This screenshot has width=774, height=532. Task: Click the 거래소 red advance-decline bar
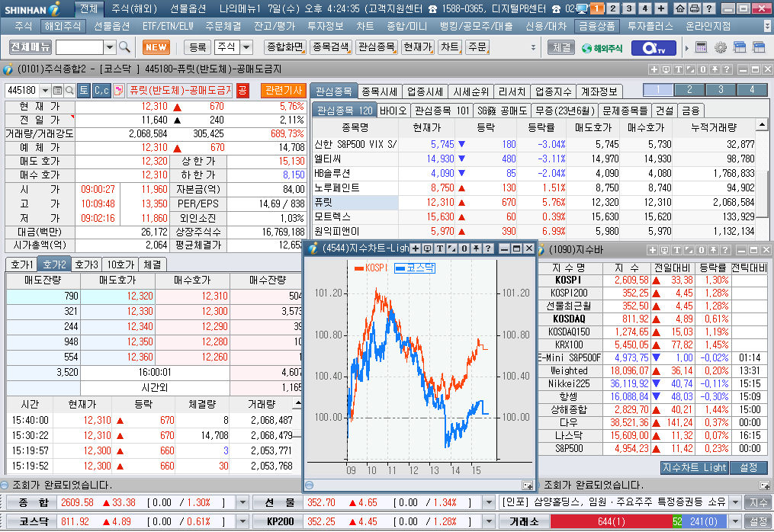(x=611, y=521)
